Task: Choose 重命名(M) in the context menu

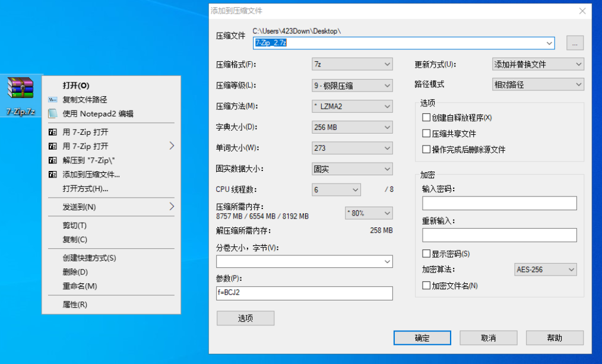Action: coord(112,286)
